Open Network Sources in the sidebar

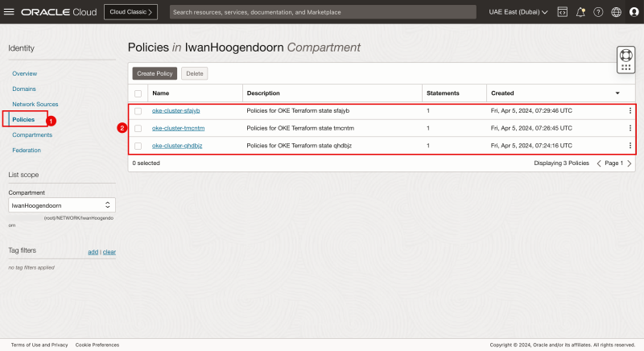[35, 104]
